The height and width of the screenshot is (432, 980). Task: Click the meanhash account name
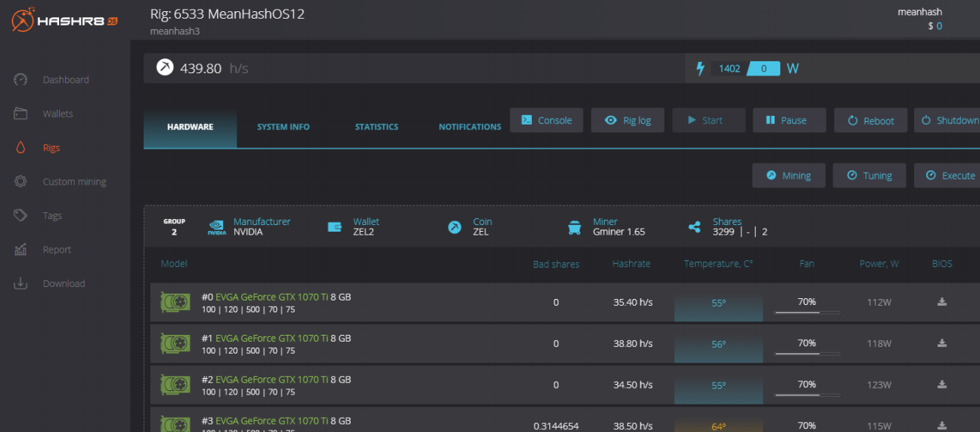point(920,12)
